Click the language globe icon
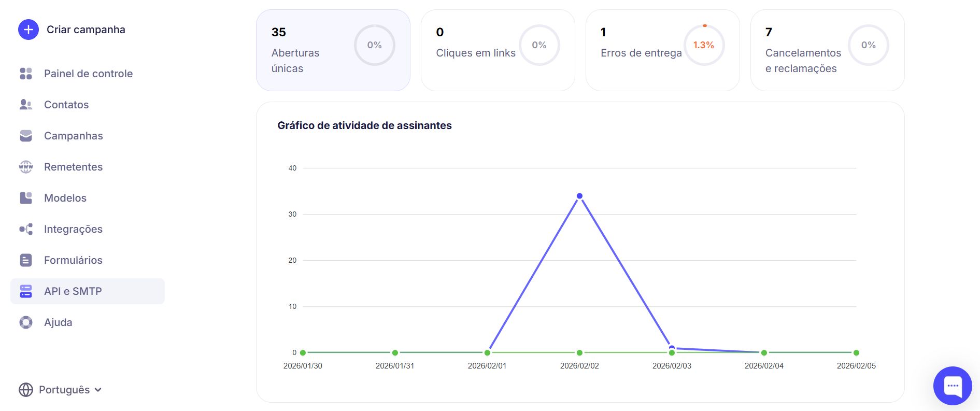 click(26, 390)
